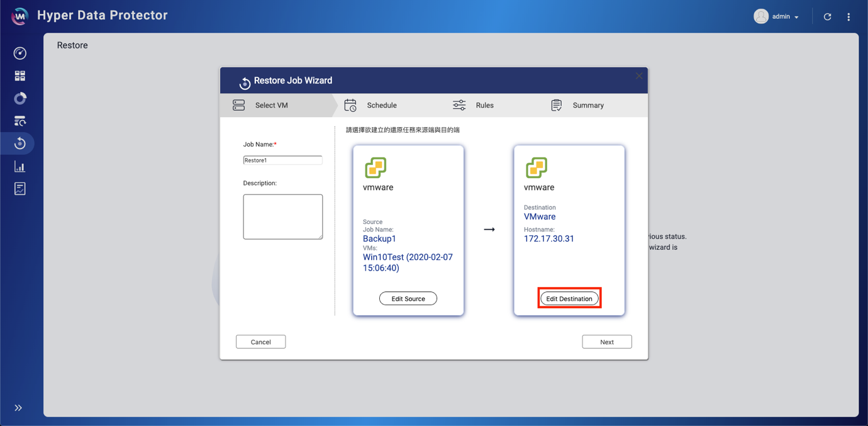Viewport: 868px width, 426px height.
Task: Click the Select VM server icon
Action: pyautogui.click(x=239, y=105)
